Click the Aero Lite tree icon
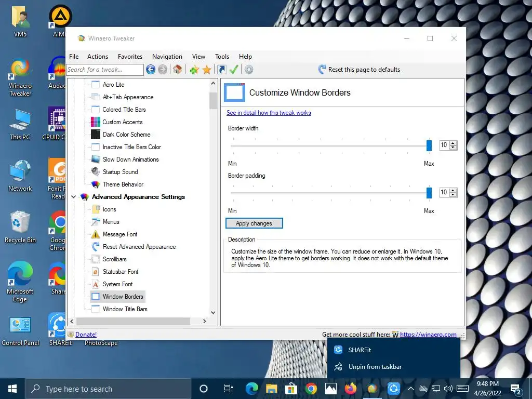Screen dimensions: 532x399 click(x=96, y=85)
